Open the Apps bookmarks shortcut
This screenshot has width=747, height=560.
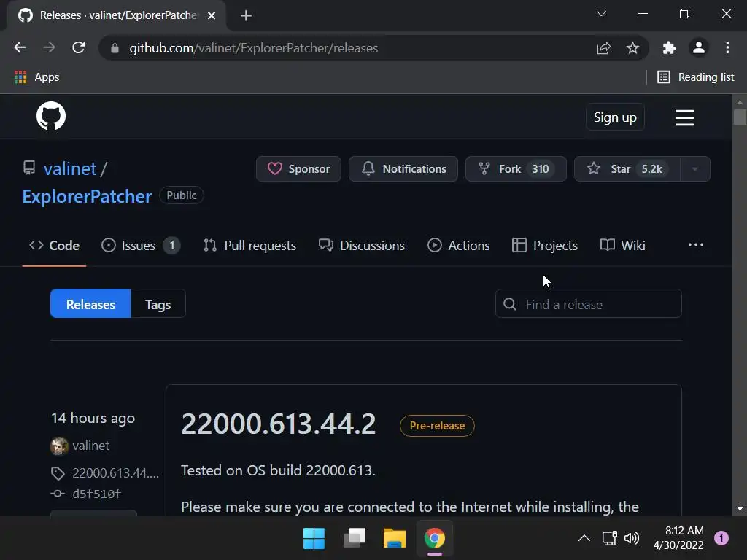pyautogui.click(x=37, y=77)
